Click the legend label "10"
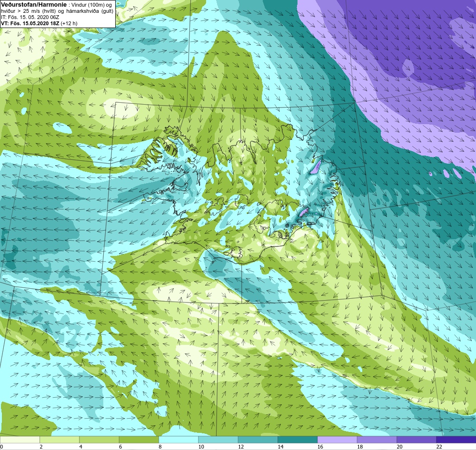Screen dimensions: 476x450 (x=201, y=447)
